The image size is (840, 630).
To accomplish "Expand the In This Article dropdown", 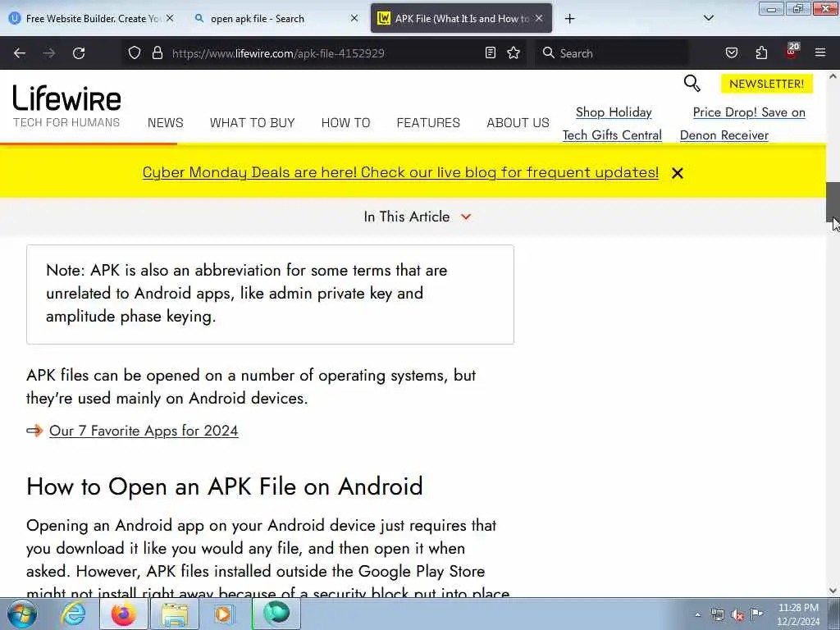I will 418,217.
